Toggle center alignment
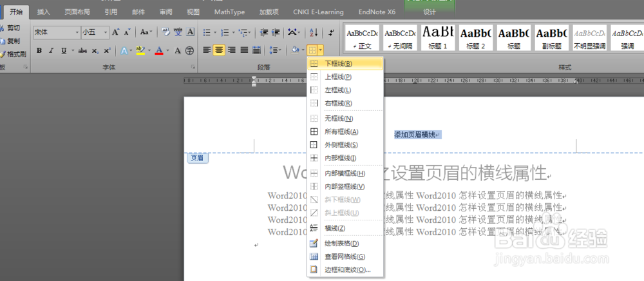Viewport: 644px width, 281px height. click(220, 50)
